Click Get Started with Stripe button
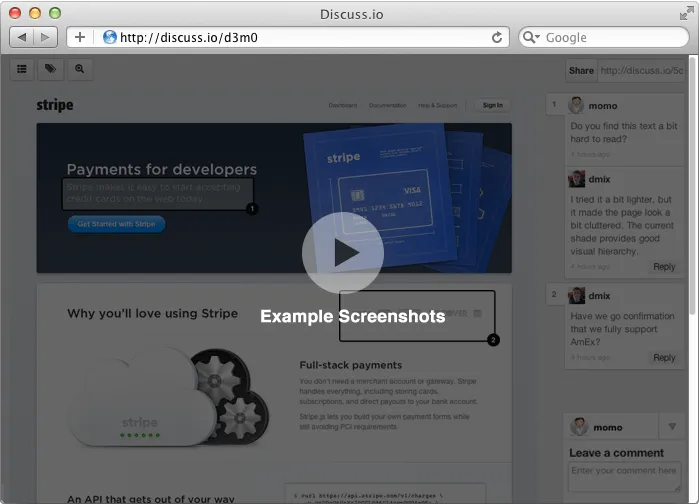The height and width of the screenshot is (504, 700). [x=117, y=224]
